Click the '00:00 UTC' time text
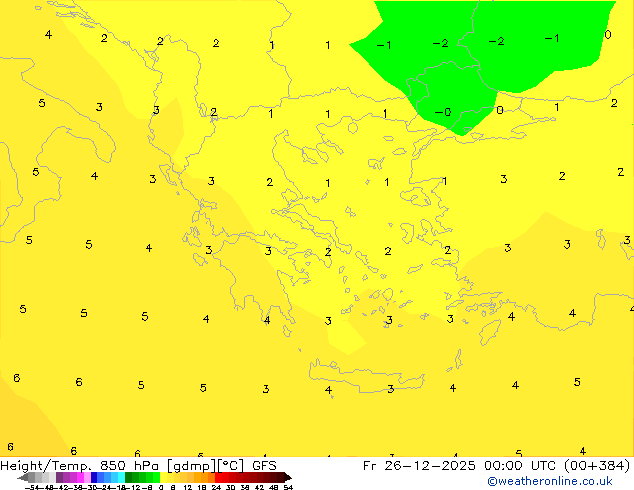 tap(521, 466)
